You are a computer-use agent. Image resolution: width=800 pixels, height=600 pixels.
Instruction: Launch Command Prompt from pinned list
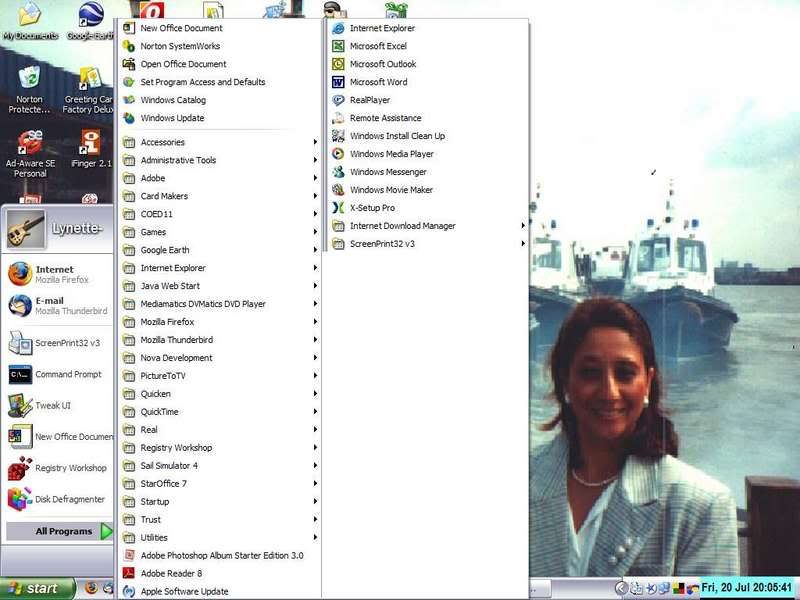coord(67,375)
